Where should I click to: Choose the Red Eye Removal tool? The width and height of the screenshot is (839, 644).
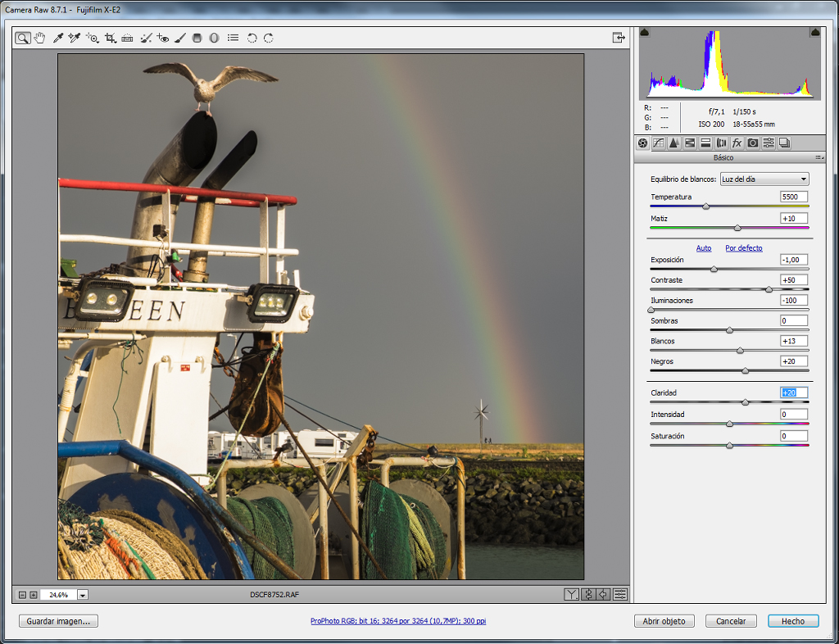pos(163,38)
